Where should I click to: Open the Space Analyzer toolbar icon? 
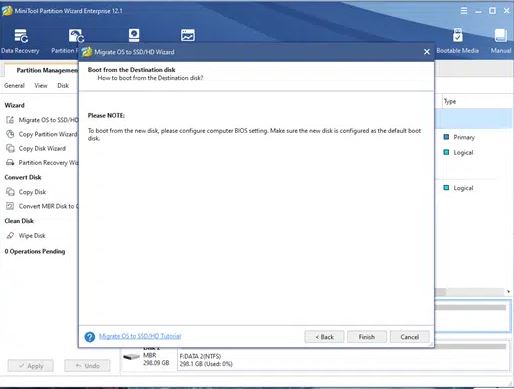click(x=188, y=35)
